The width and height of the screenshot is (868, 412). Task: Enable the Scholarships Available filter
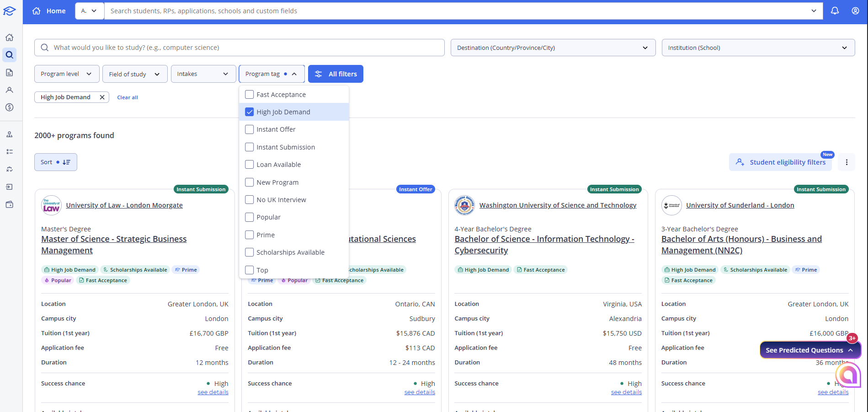249,252
